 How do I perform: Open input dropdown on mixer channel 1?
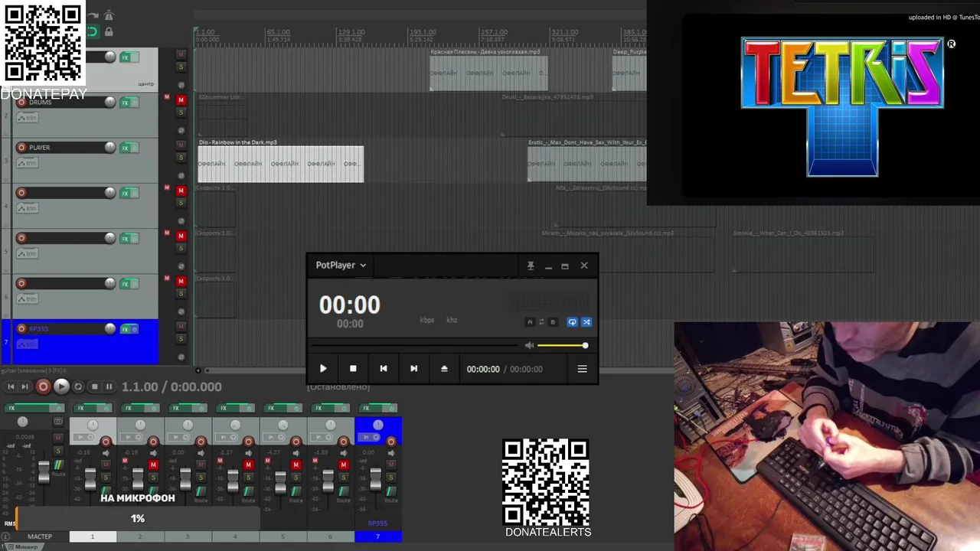point(85,437)
